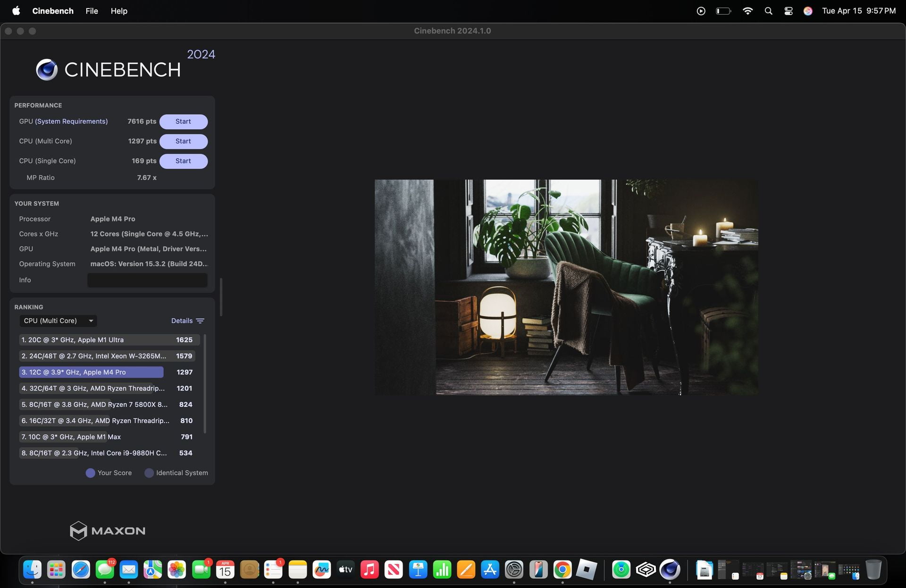906x588 pixels.
Task: Open Reminders from the dock
Action: [x=273, y=570]
